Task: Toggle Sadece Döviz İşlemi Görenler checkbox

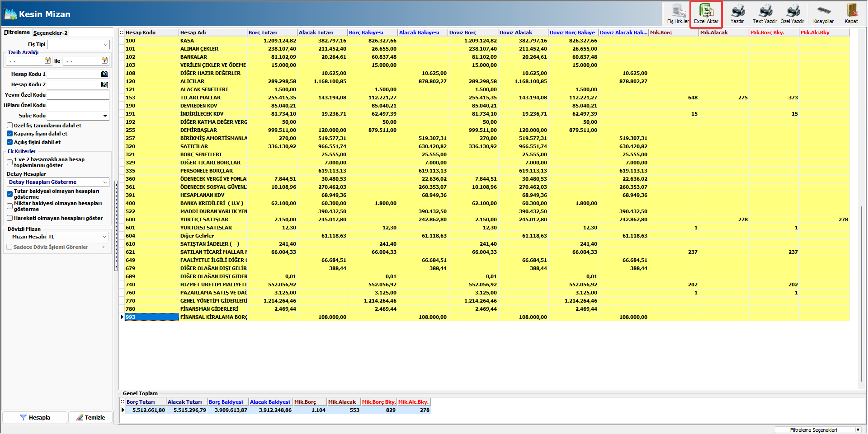Action: (x=9, y=247)
